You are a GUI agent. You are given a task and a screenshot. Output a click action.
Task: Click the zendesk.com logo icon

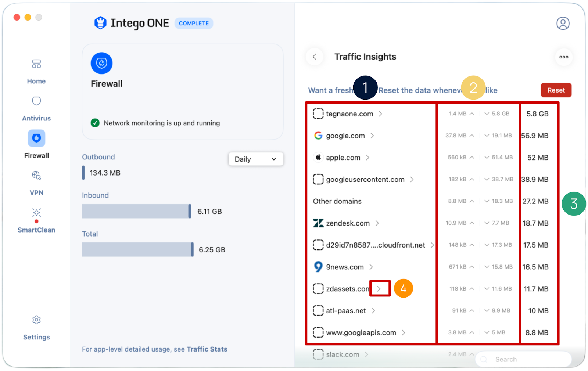point(318,223)
